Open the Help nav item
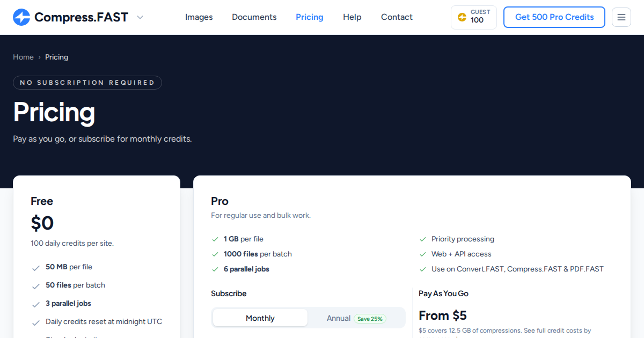 pyautogui.click(x=352, y=17)
